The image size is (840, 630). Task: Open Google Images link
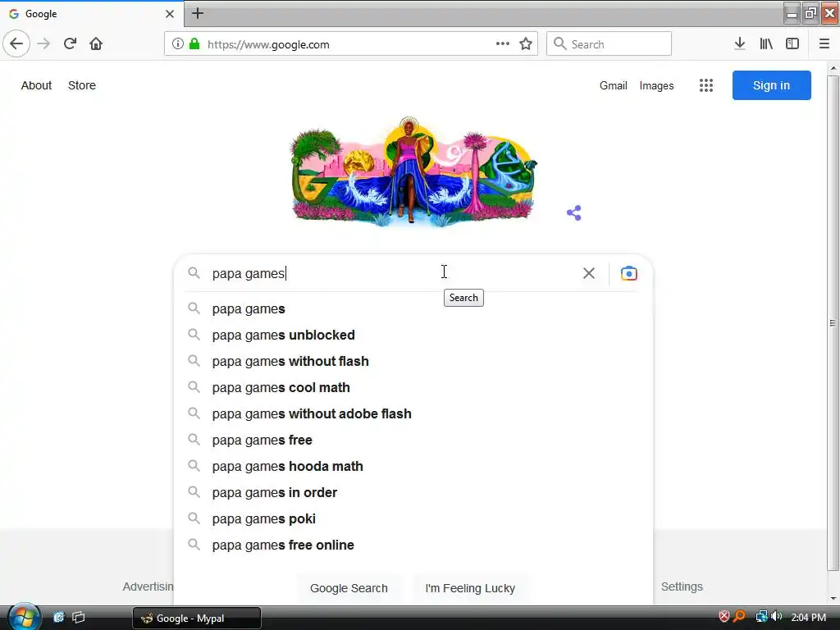656,85
